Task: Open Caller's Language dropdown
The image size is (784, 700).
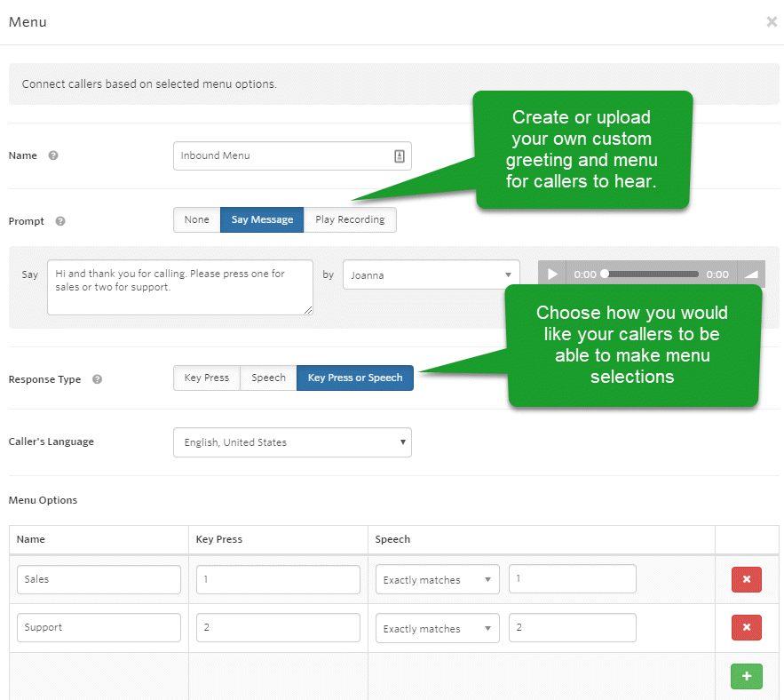Action: pos(292,442)
